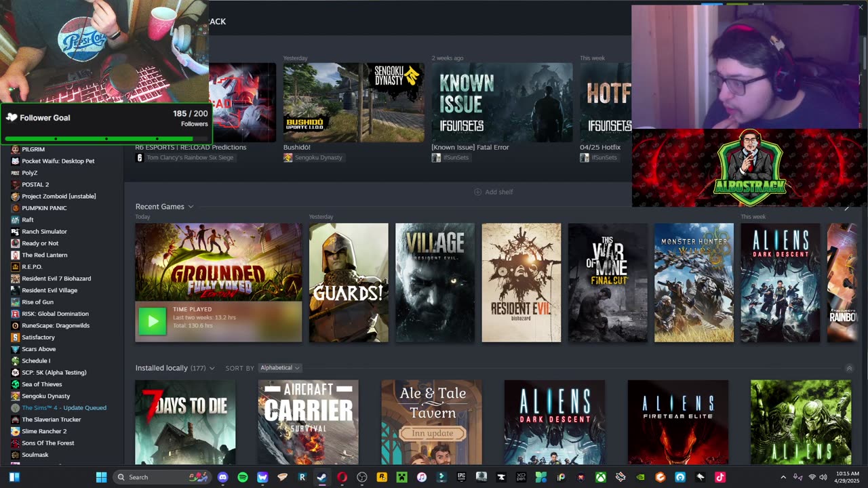Open the 04/25 Hotfix news headline

600,147
